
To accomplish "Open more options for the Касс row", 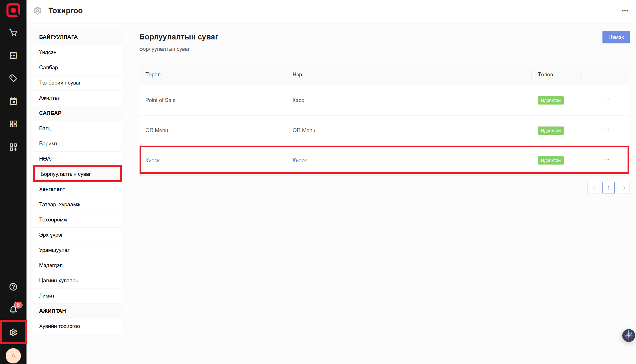I will 606,99.
